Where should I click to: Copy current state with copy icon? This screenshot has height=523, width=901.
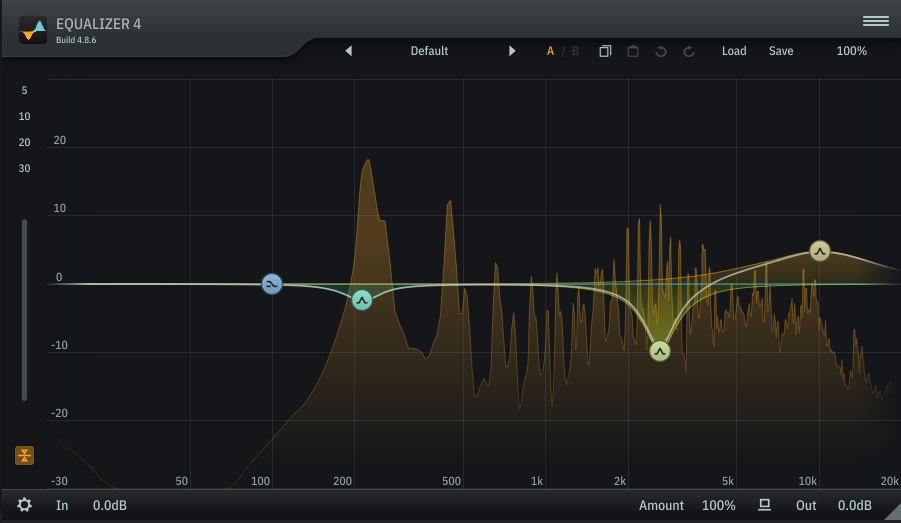pos(605,51)
